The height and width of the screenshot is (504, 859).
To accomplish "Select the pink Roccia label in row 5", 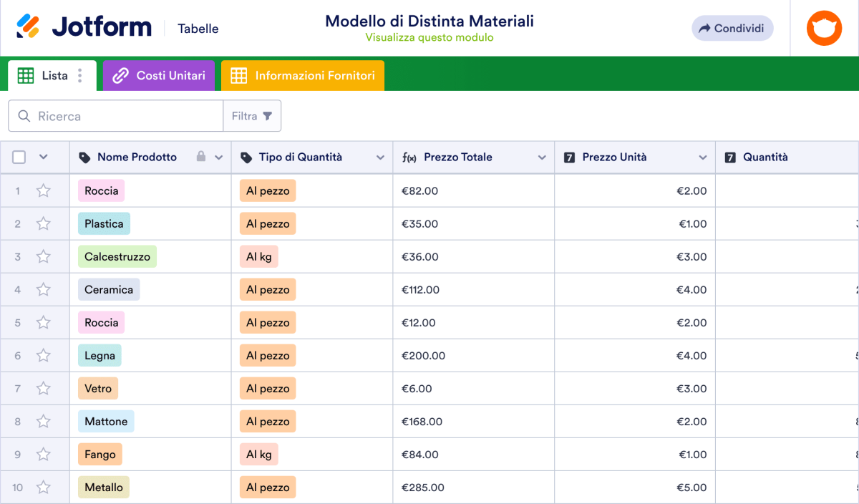I will (101, 322).
